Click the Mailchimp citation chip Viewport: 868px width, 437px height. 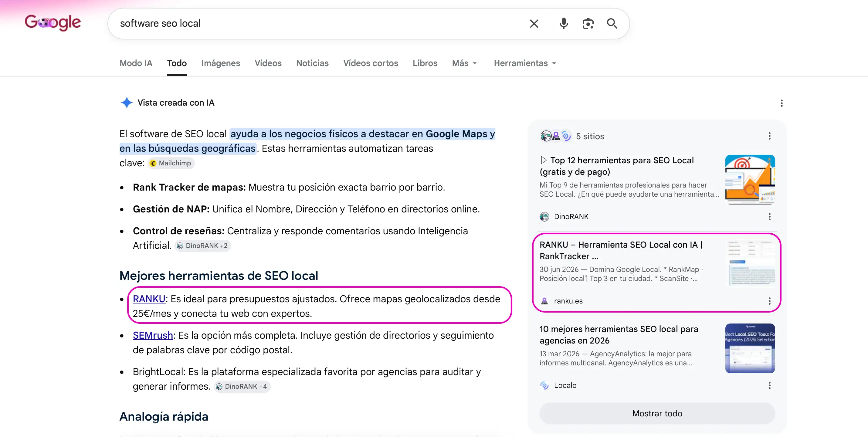tap(171, 163)
